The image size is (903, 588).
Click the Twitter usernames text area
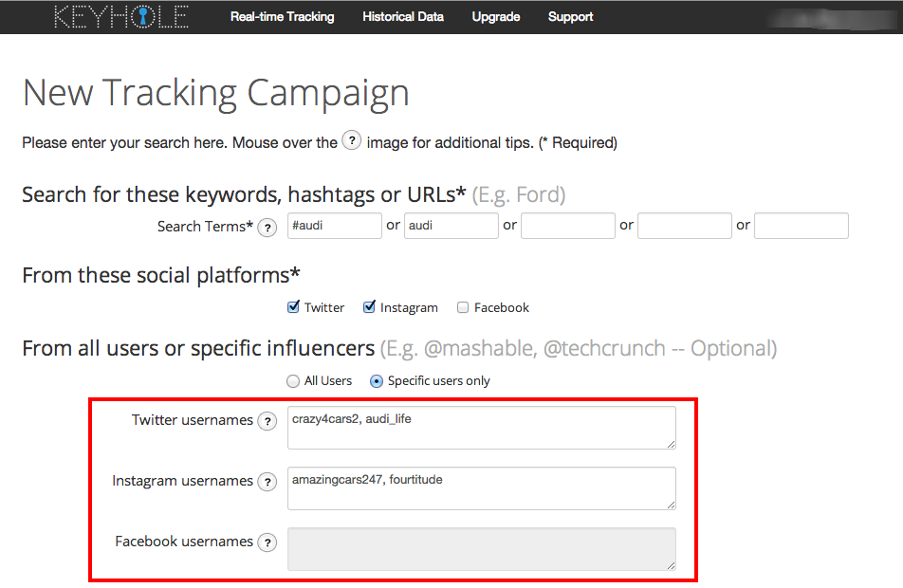[482, 428]
